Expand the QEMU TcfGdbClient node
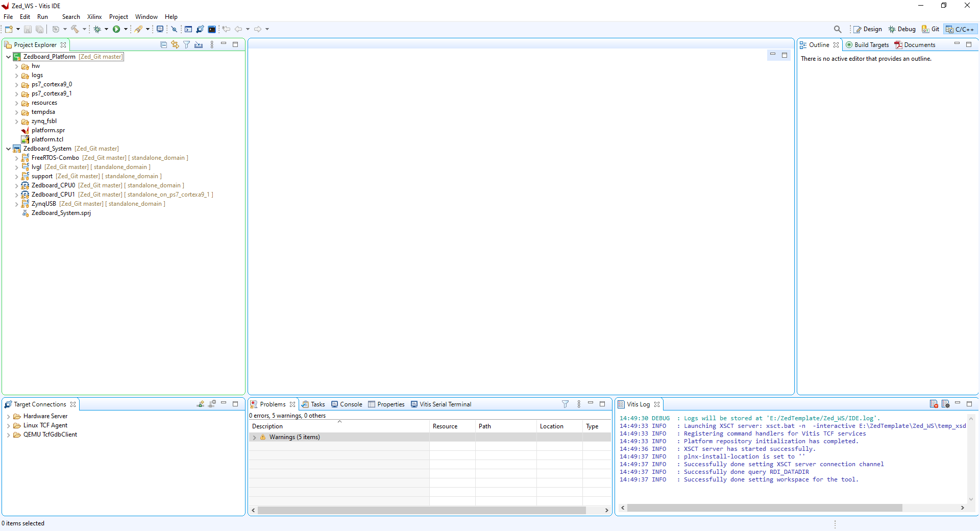 pyautogui.click(x=9, y=435)
